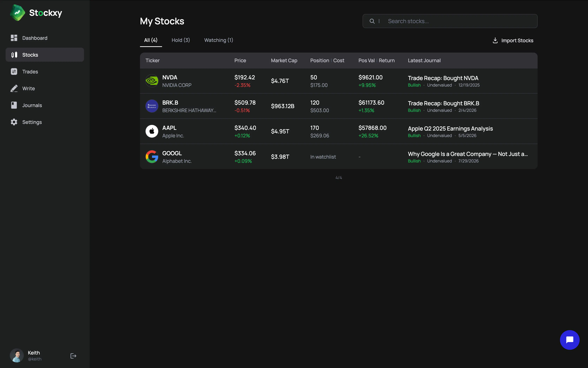Click the Cost column header

pos(339,60)
